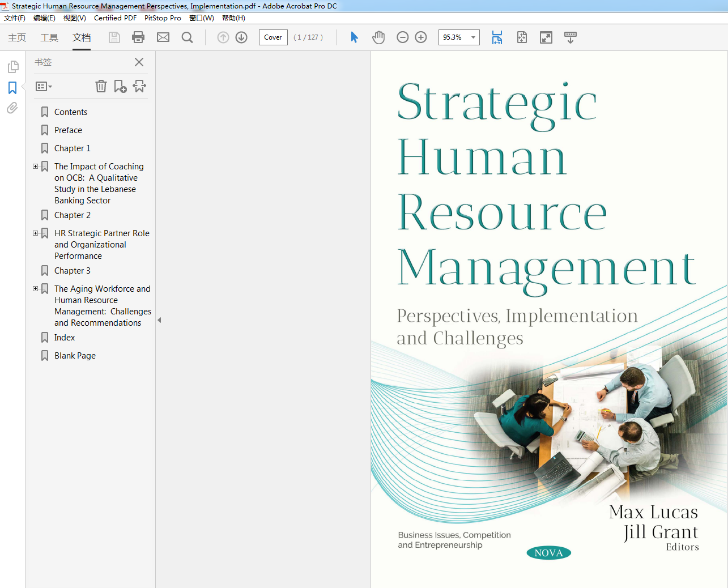Screen dimensions: 728x588
Task: Open the Search magnifier tool
Action: 188,37
